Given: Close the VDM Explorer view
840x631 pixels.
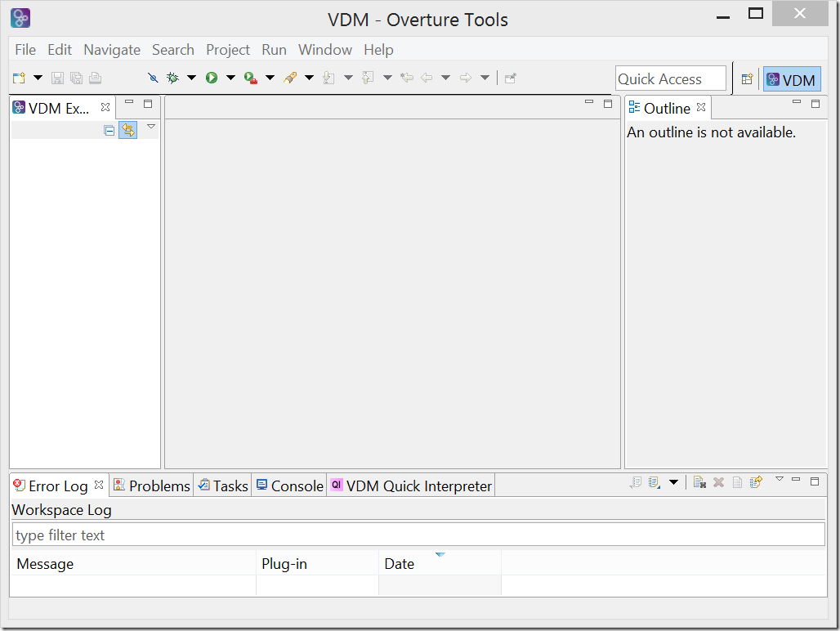Looking at the screenshot, I should click(x=105, y=107).
